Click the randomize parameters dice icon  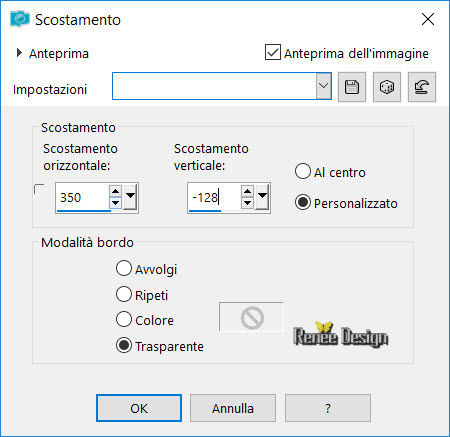(387, 87)
